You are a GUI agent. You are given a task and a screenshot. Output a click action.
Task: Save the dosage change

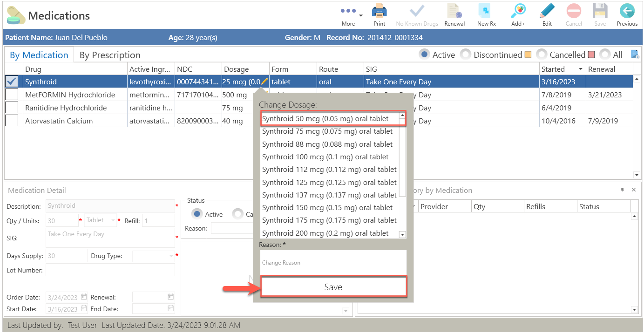point(333,287)
